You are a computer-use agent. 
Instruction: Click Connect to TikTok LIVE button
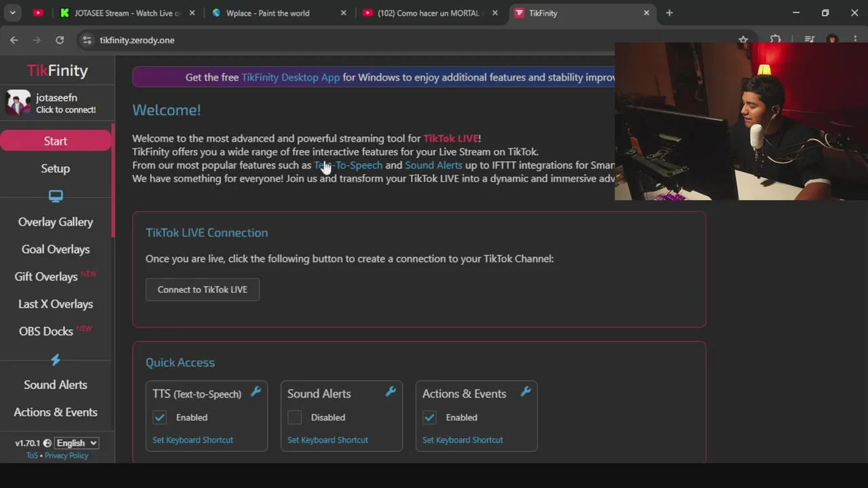click(202, 289)
